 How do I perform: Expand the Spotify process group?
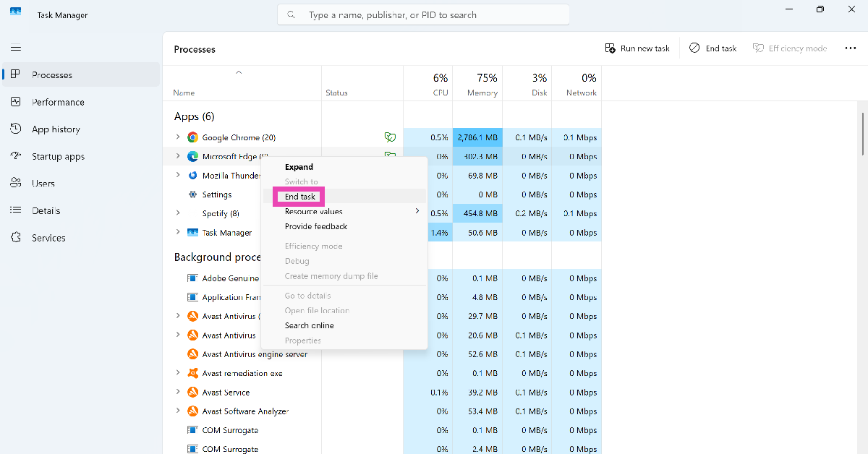point(178,213)
